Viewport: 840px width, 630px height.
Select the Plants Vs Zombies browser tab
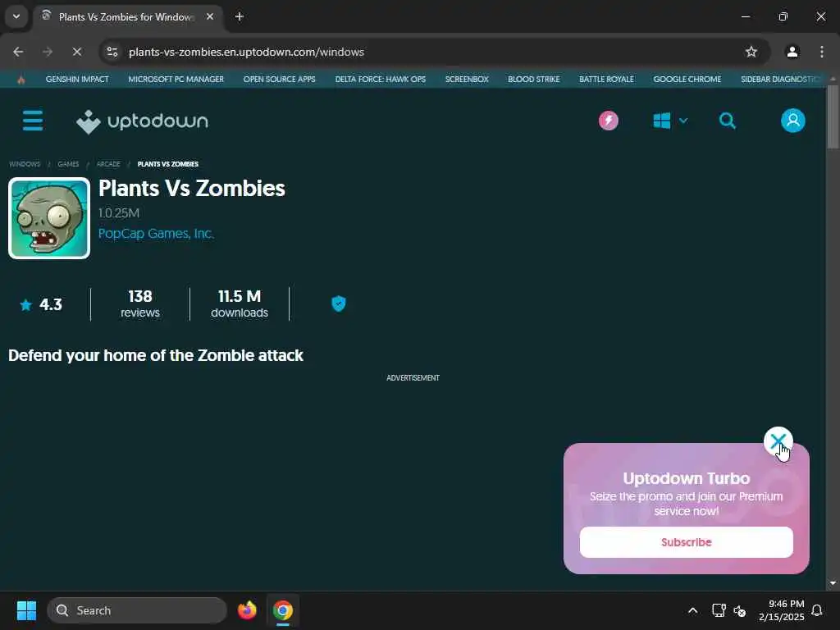(x=129, y=17)
